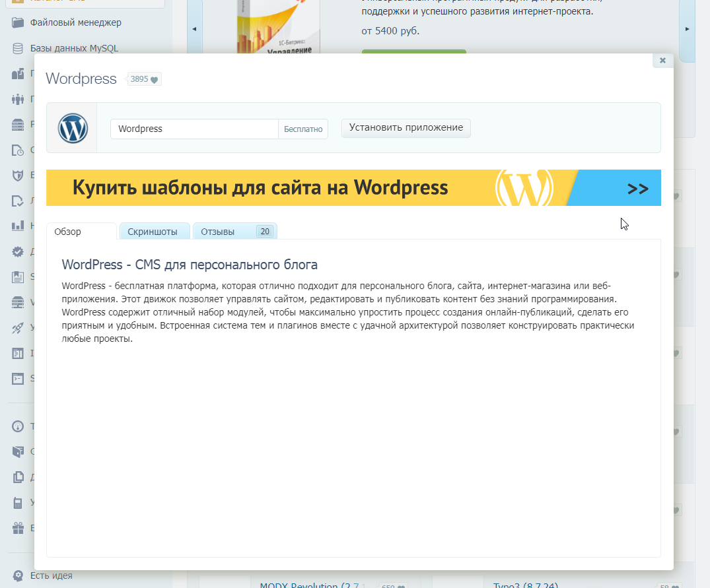Viewport: 710px width, 588px height.
Task: Select the gear badge with checkmark icon
Action: 18,251
